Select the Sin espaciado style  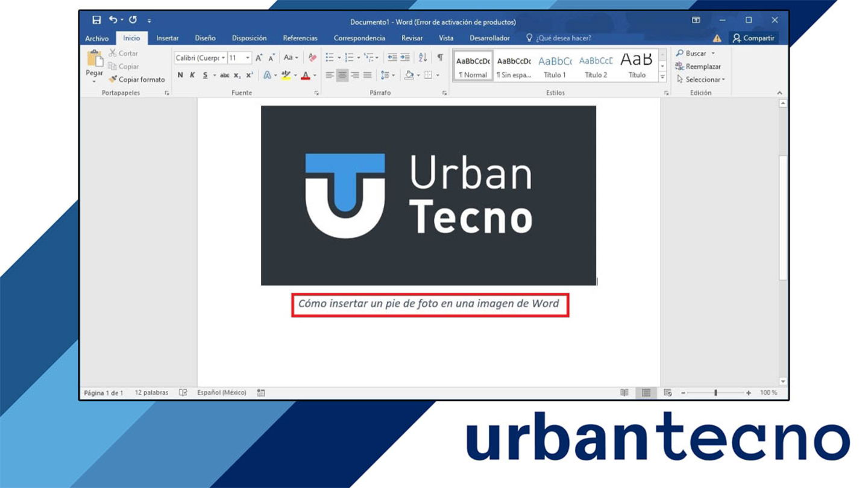[x=514, y=66]
